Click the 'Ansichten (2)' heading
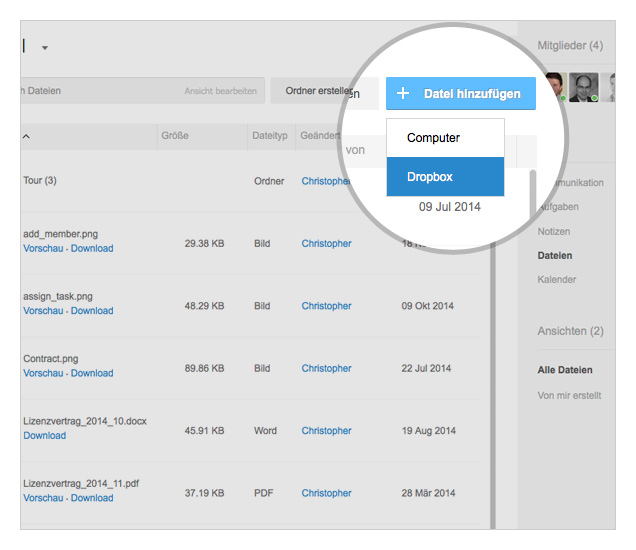The width and height of the screenshot is (636, 550). (x=570, y=331)
